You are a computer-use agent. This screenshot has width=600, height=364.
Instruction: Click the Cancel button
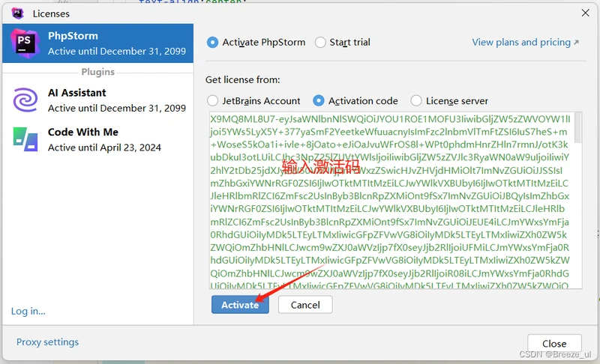pyautogui.click(x=305, y=304)
